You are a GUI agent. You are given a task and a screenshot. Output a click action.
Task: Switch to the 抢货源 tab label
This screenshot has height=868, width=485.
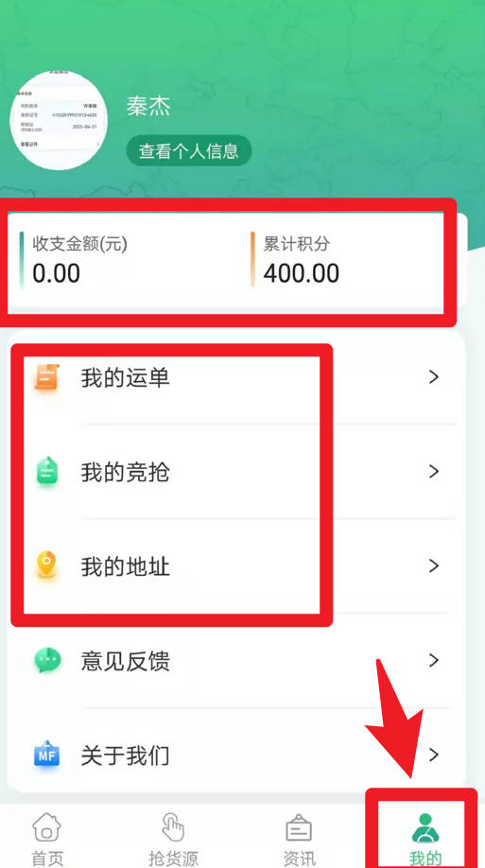click(173, 858)
